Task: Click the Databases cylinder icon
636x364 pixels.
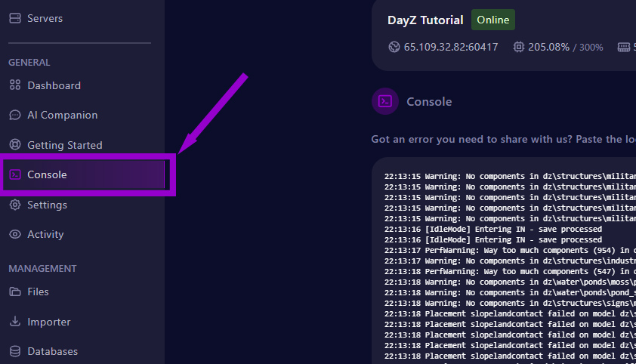Action: click(x=15, y=351)
